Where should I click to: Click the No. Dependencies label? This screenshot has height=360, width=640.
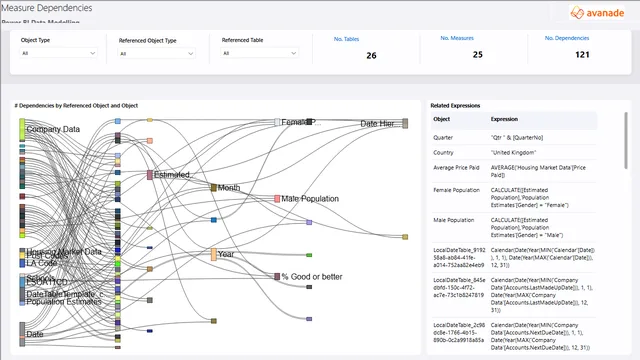567,38
